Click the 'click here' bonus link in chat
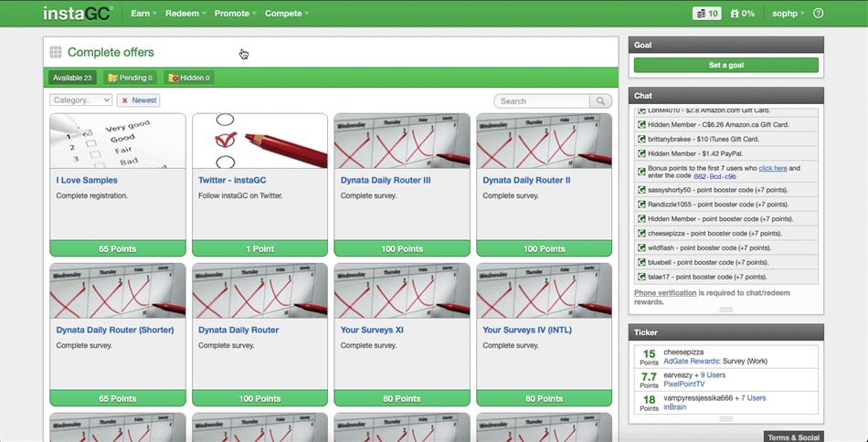The height and width of the screenshot is (442, 868). point(773,168)
